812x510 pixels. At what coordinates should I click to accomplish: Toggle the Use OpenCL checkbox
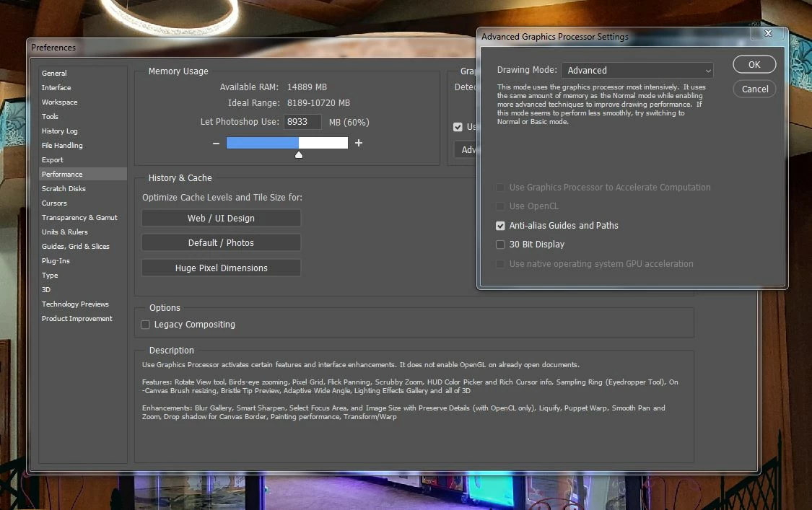click(500, 206)
